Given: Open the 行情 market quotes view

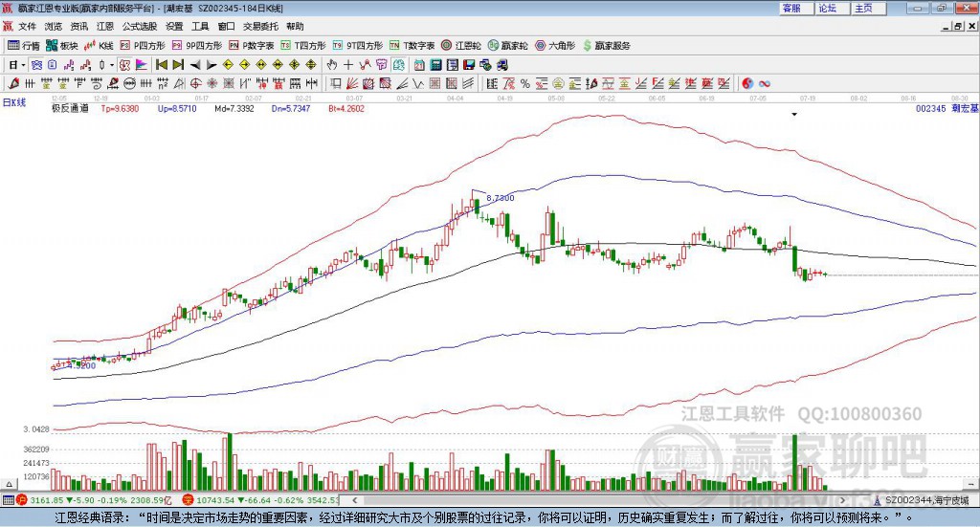Looking at the screenshot, I should (x=24, y=46).
